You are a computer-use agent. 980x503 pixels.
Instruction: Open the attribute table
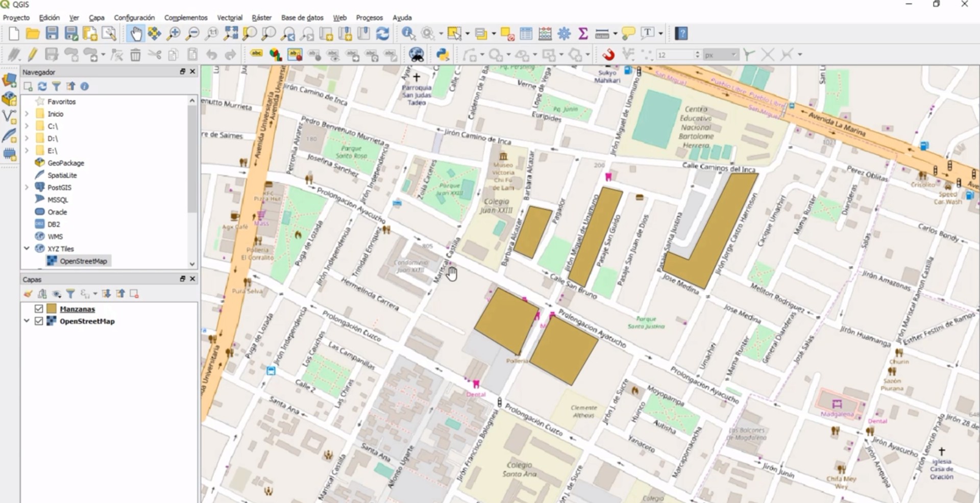point(526,34)
